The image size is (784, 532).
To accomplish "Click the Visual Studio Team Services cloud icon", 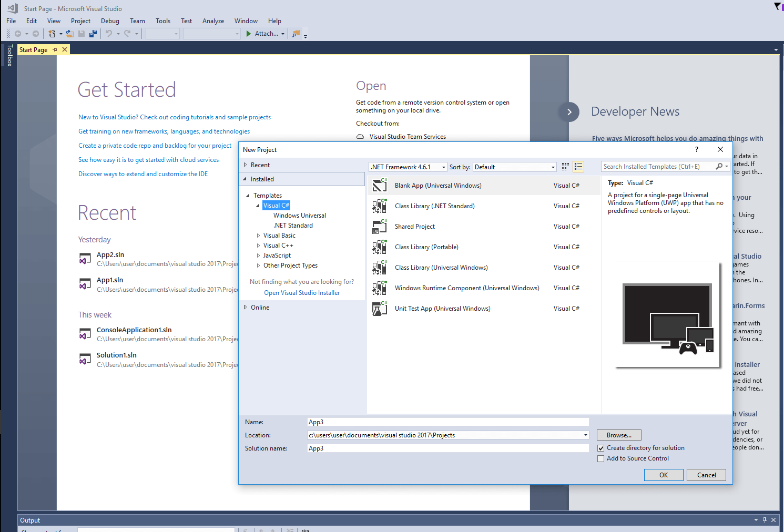I will (x=360, y=137).
